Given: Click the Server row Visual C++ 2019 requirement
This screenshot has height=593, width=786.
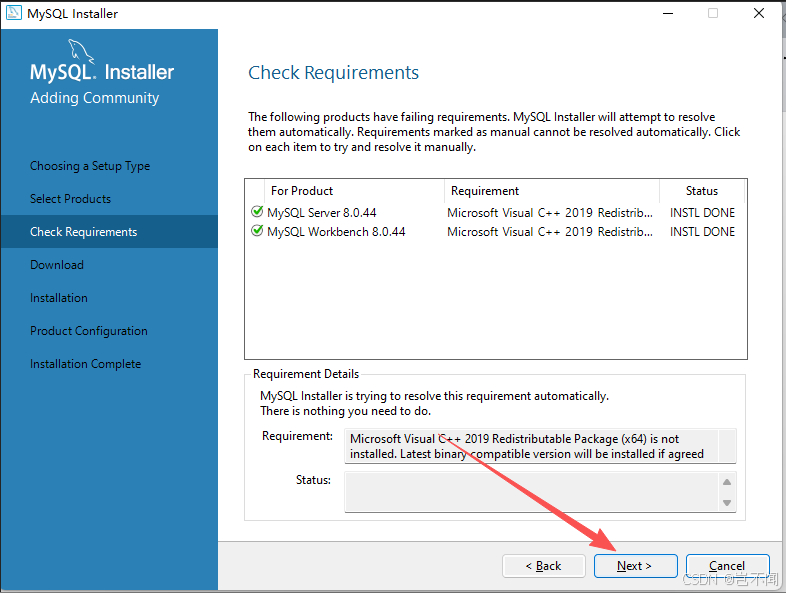Looking at the screenshot, I should pos(550,213).
